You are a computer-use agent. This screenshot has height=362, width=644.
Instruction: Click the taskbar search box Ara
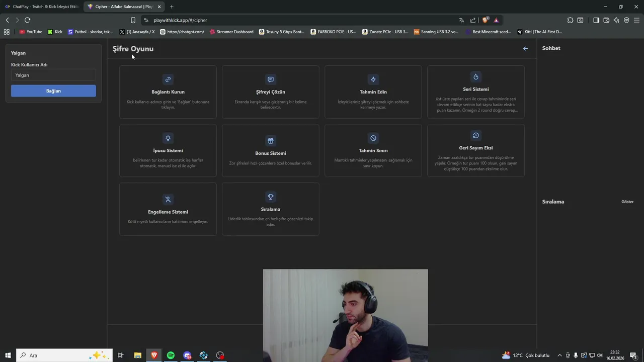pyautogui.click(x=64, y=355)
